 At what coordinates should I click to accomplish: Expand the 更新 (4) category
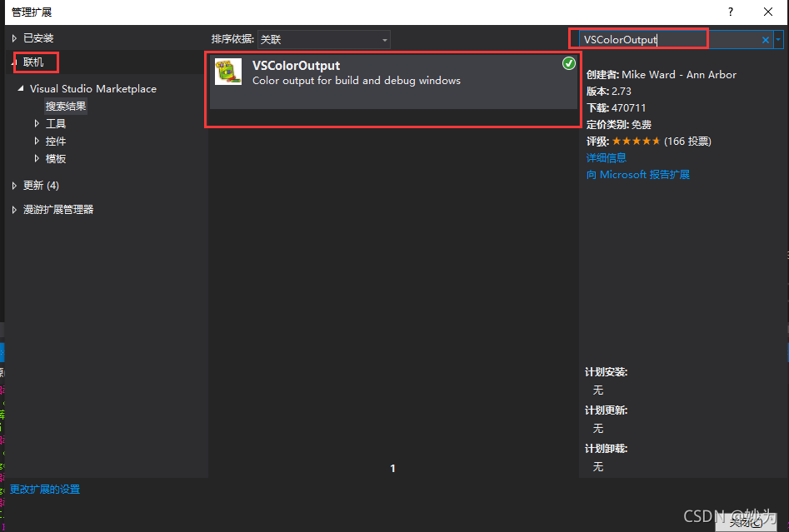click(x=14, y=186)
